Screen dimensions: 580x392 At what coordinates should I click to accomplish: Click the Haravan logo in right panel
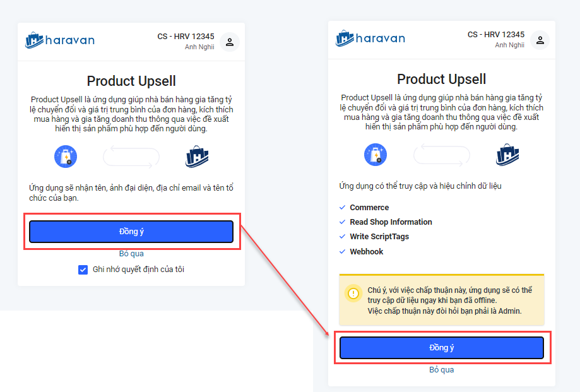[370, 38]
